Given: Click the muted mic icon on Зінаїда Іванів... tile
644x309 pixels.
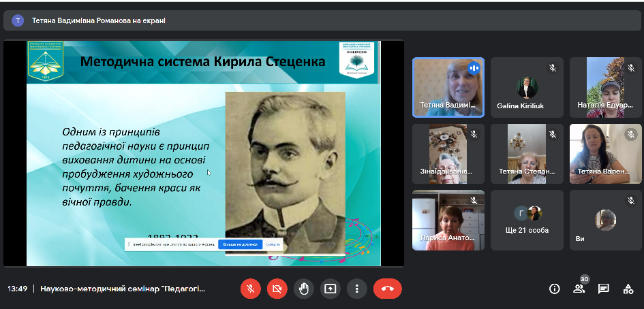Looking at the screenshot, I should point(474,134).
